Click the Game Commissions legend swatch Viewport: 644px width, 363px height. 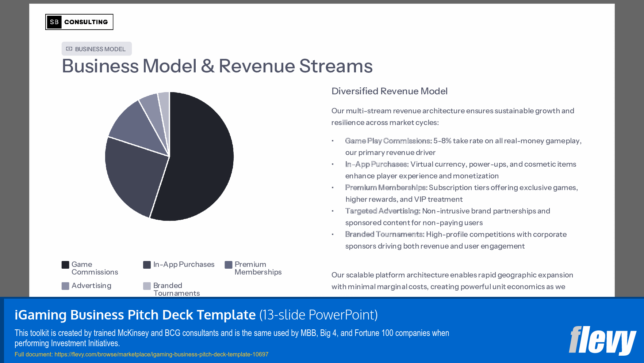click(65, 264)
